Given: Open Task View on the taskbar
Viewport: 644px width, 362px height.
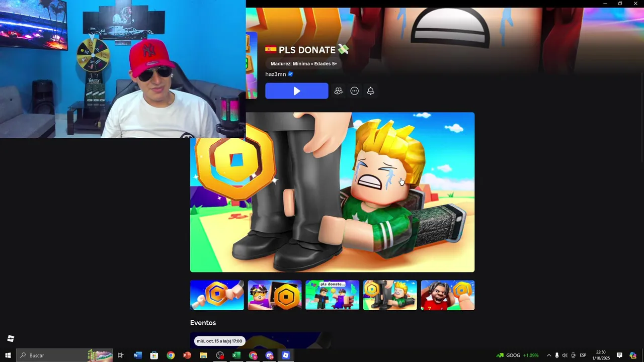Looking at the screenshot, I should pos(121,355).
